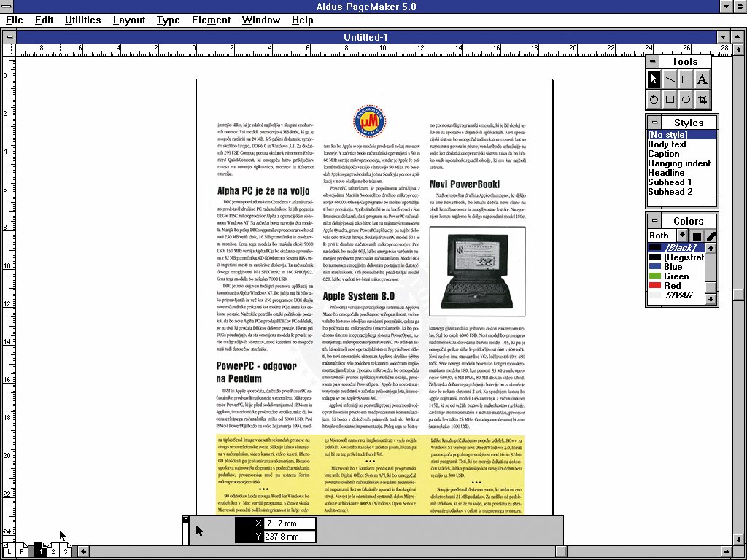Open the Utilities menu
Viewport: 747px width, 560px height.
(x=83, y=20)
